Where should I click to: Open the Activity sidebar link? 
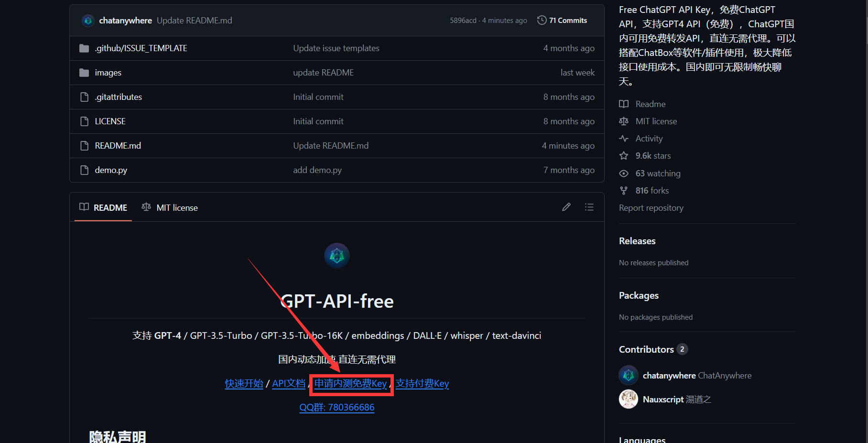point(649,139)
